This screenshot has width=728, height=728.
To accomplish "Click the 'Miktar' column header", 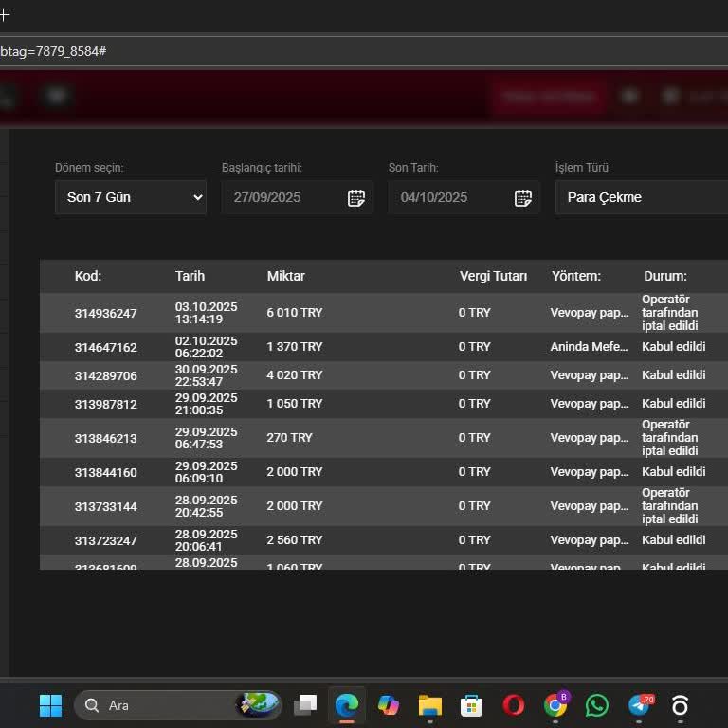I will (x=286, y=276).
